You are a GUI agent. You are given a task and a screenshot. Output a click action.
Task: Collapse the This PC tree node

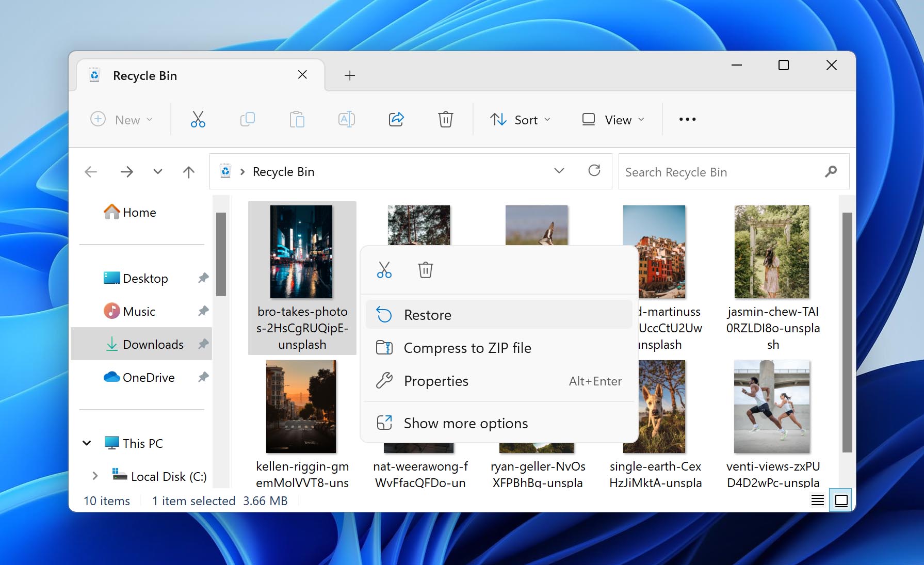(87, 443)
